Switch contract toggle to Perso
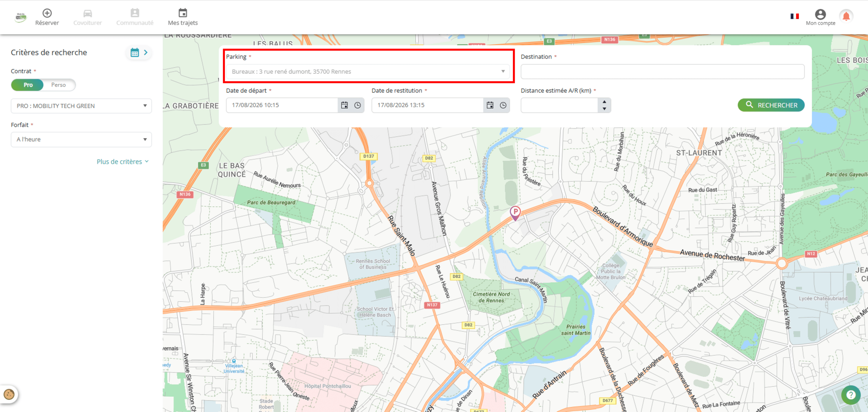Viewport: 868px width, 412px height. point(59,85)
